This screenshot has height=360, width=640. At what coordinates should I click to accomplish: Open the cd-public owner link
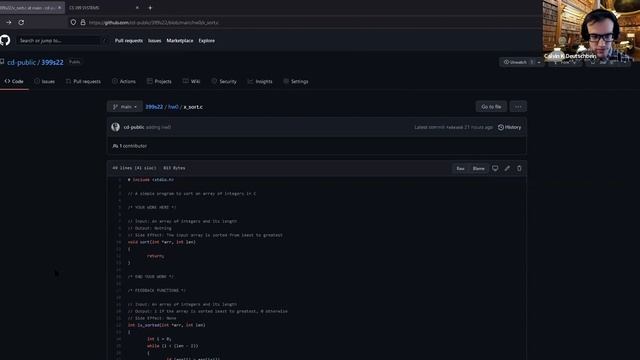pos(22,62)
